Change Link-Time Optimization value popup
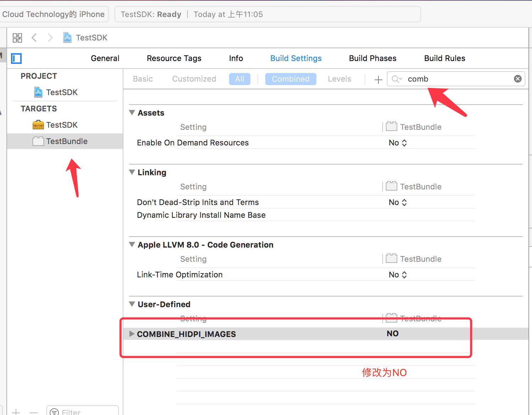The width and height of the screenshot is (532, 415). tap(398, 275)
